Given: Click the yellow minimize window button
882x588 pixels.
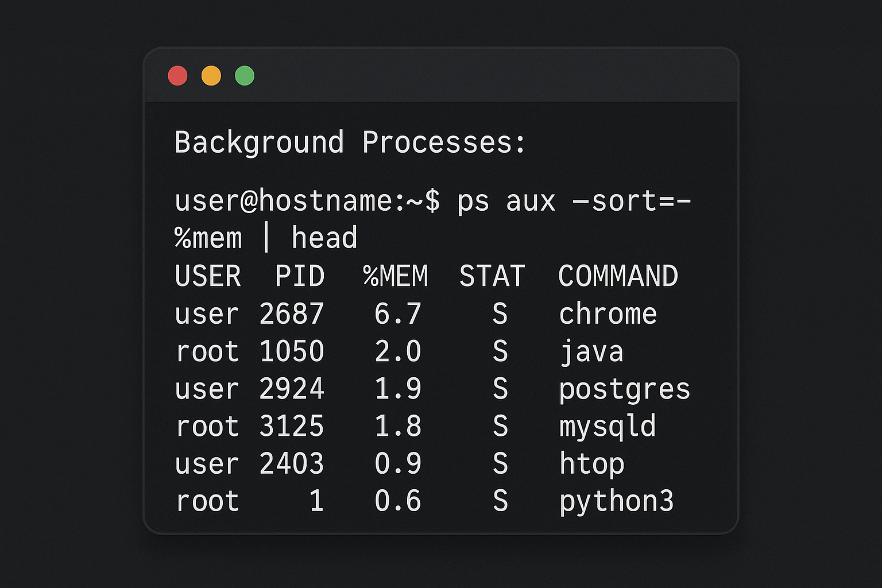Looking at the screenshot, I should click(x=211, y=76).
